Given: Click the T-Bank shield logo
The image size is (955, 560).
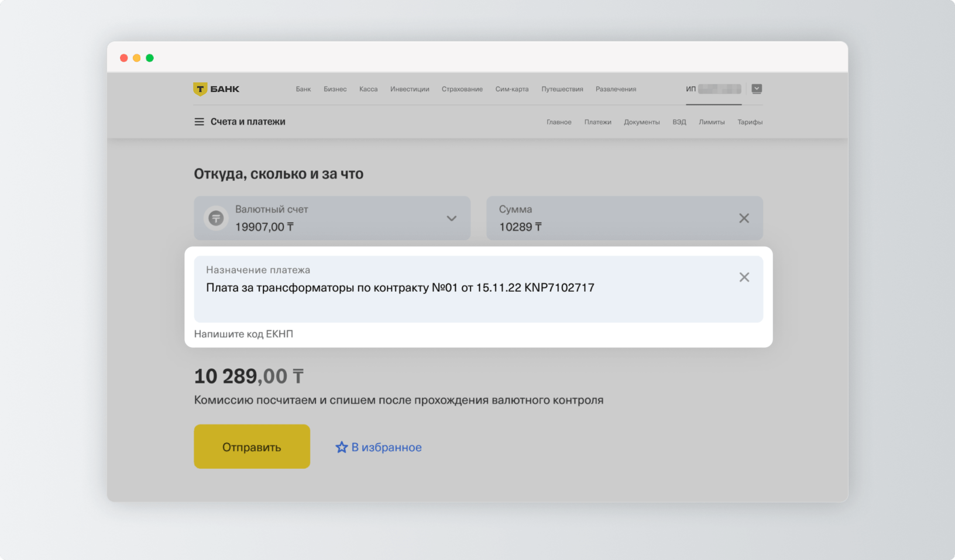Looking at the screenshot, I should (200, 89).
